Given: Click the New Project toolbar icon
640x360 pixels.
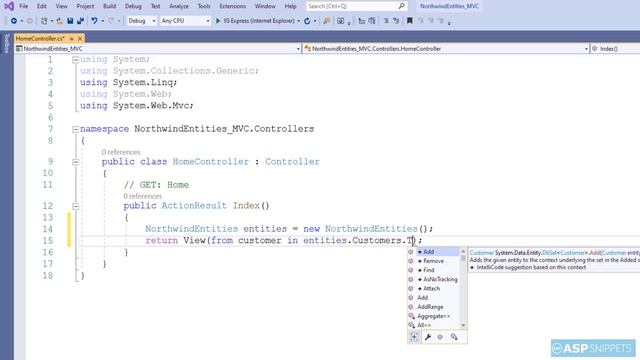Looking at the screenshot, I should (44, 21).
